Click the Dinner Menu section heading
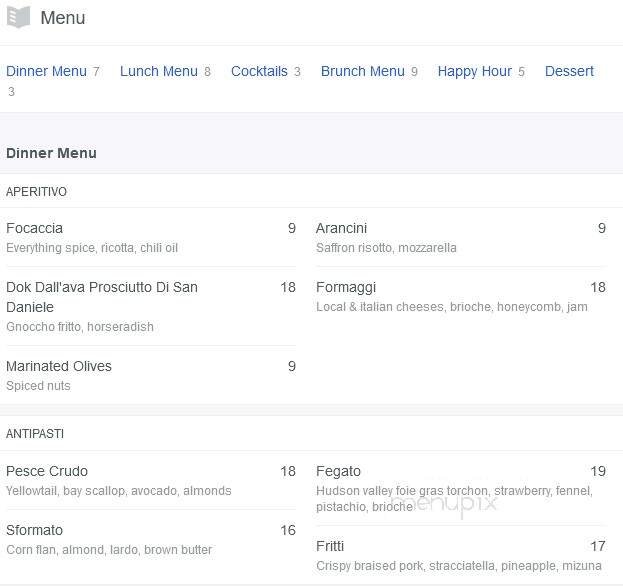 [x=51, y=153]
